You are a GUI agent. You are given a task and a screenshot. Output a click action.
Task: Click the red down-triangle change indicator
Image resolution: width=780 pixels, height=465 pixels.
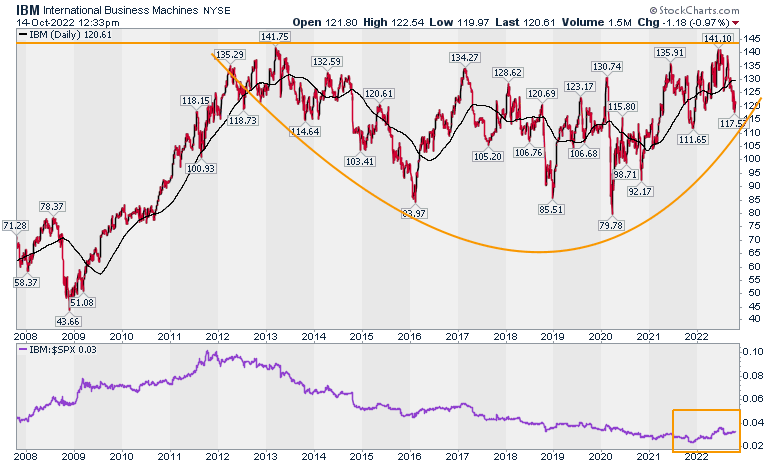[736, 23]
